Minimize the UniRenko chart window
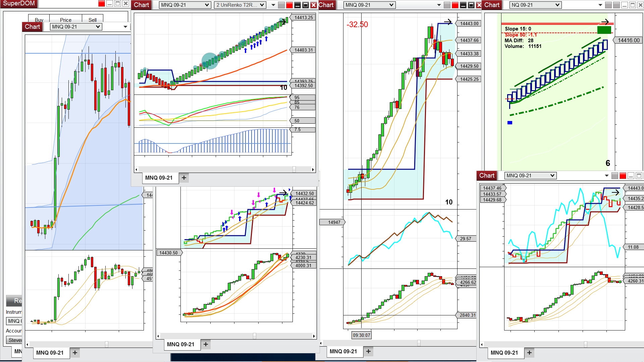The height and width of the screenshot is (362, 644). click(298, 5)
